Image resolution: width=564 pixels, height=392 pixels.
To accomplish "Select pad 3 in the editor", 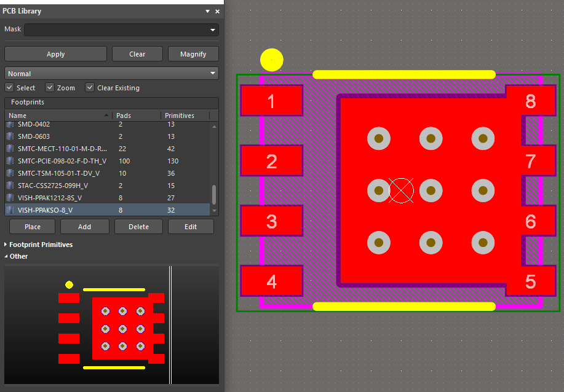I will [272, 221].
